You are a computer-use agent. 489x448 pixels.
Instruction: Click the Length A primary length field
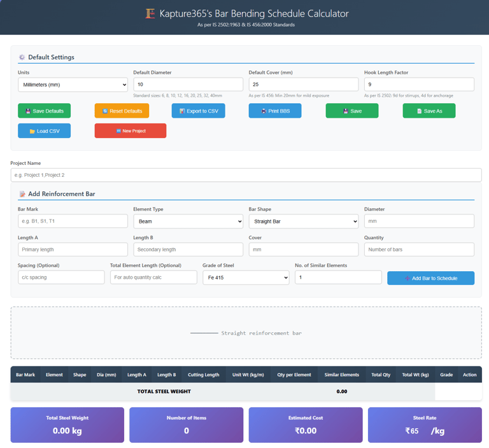point(73,249)
